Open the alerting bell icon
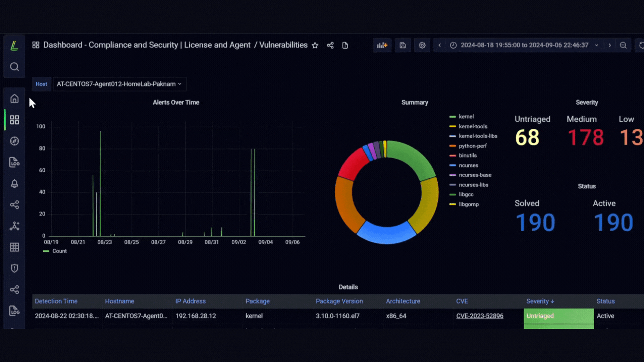The image size is (644, 362). (14, 183)
